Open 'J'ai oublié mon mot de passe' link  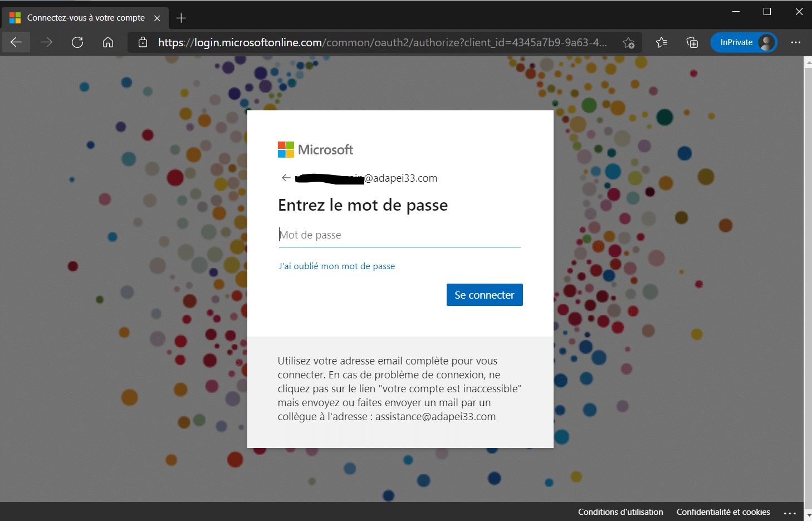(x=337, y=266)
